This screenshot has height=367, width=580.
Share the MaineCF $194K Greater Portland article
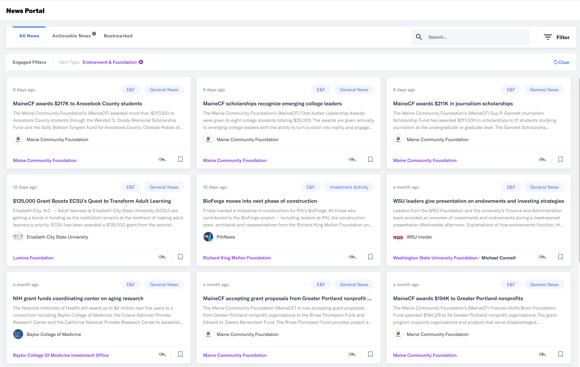click(542, 354)
